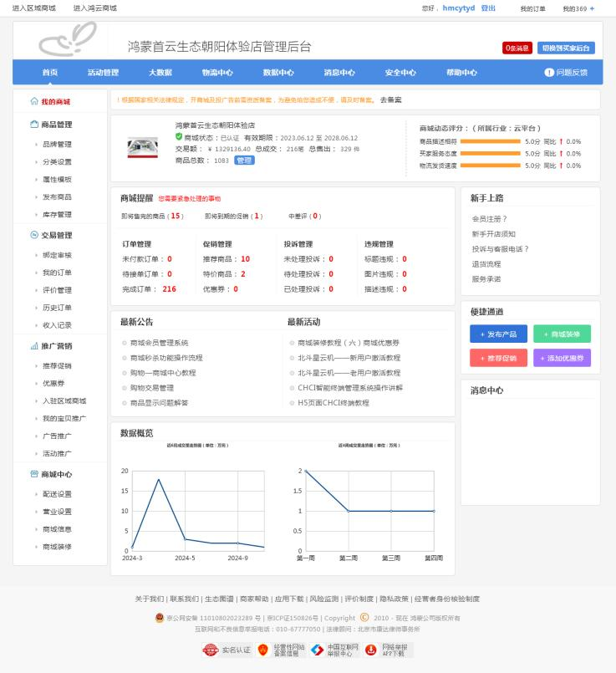
Task: Click the green verified shield icon
Action: 179,137
